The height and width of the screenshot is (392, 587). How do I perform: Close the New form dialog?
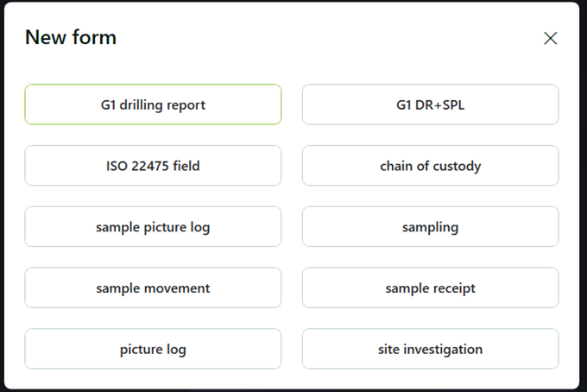point(550,38)
